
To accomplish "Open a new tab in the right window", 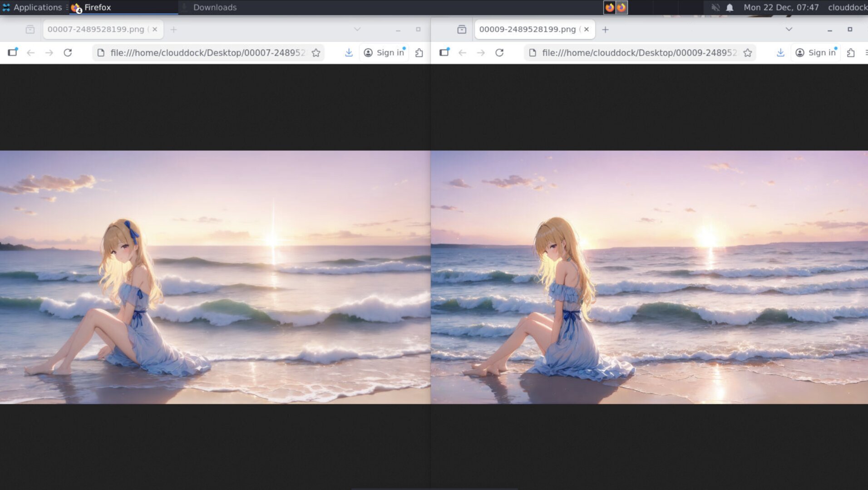I will (605, 29).
